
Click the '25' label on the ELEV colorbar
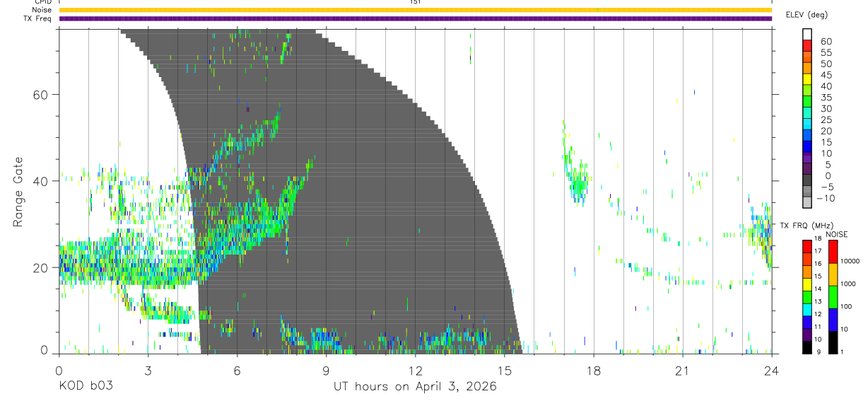click(825, 120)
